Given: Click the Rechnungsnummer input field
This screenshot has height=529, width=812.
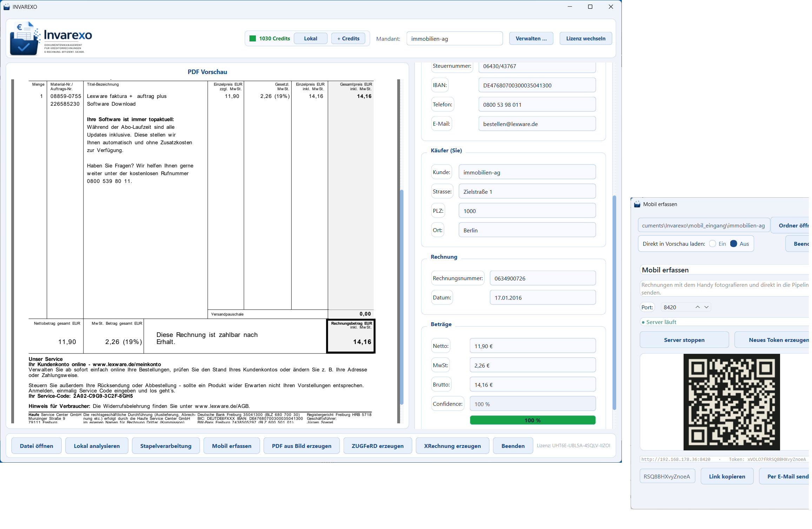Looking at the screenshot, I should point(543,278).
